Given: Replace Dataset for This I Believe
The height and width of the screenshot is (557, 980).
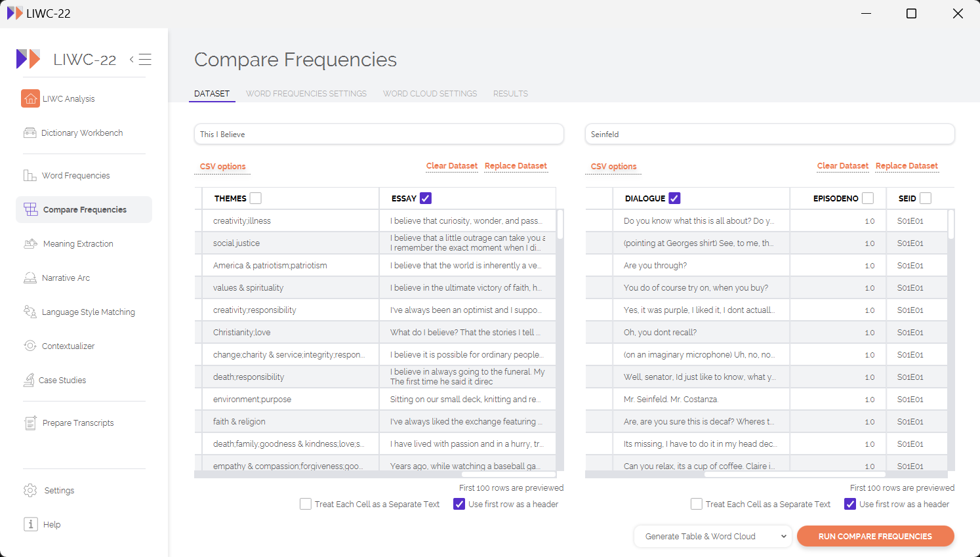Looking at the screenshot, I should click(516, 166).
